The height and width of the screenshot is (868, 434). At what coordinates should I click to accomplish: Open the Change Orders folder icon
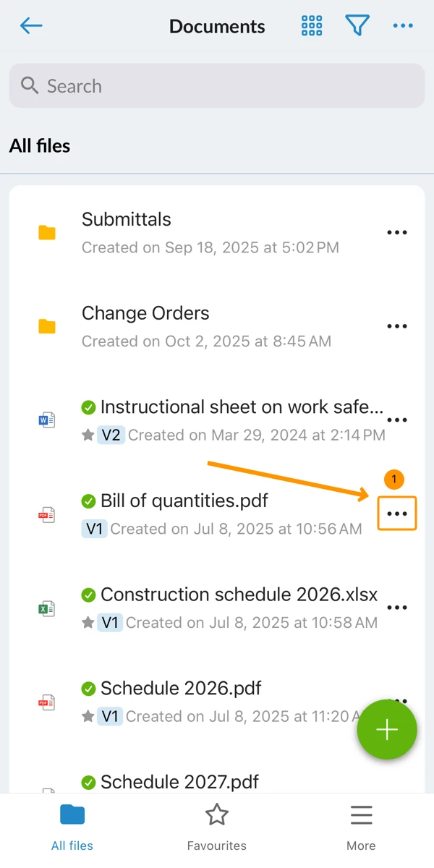47,326
